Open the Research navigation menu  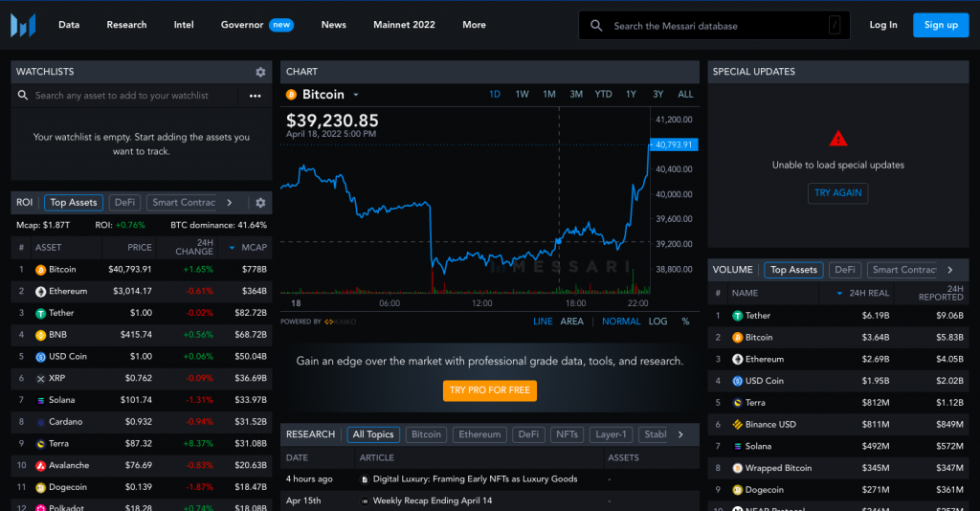(126, 25)
